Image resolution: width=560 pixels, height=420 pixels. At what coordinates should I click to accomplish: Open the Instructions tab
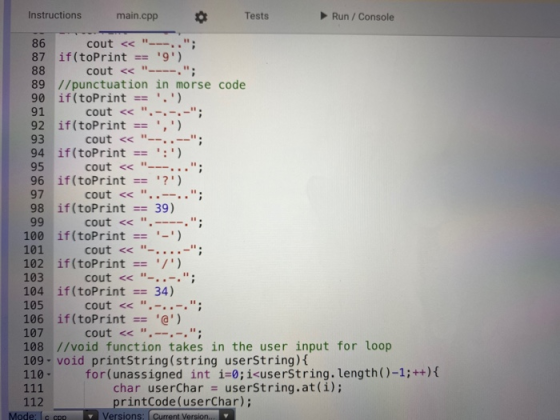[55, 15]
